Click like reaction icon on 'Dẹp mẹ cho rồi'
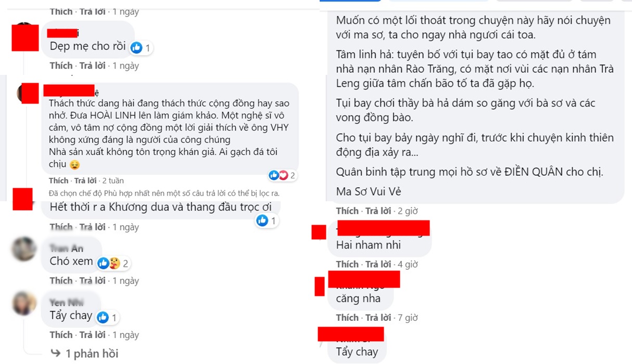The height and width of the screenshot is (364, 632). pos(136,48)
